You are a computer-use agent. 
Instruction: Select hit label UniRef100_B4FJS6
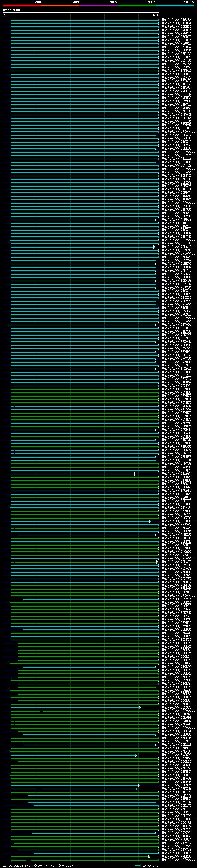[x=177, y=84]
